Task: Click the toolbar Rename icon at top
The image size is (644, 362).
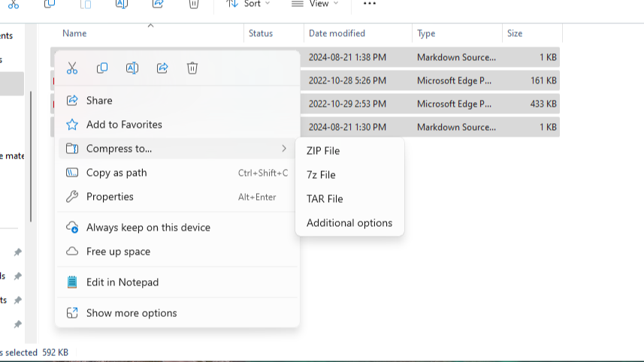Action: [x=122, y=4]
